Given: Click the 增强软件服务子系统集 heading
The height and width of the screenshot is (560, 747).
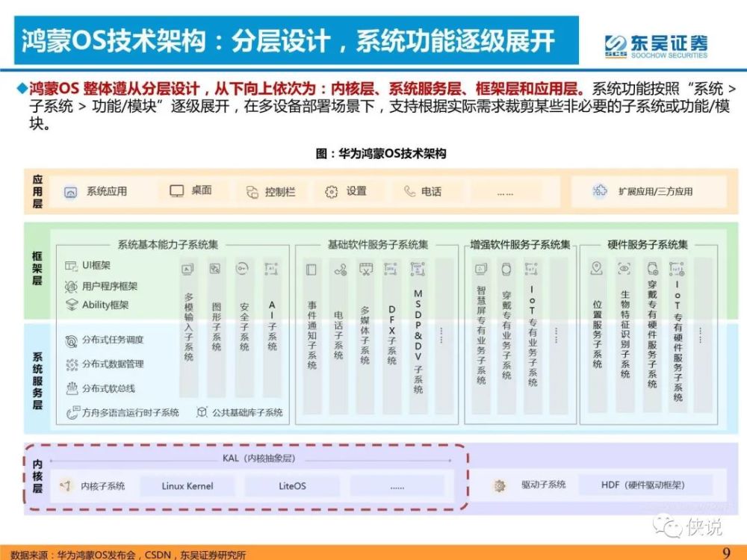Looking at the screenshot, I should click(x=520, y=245).
